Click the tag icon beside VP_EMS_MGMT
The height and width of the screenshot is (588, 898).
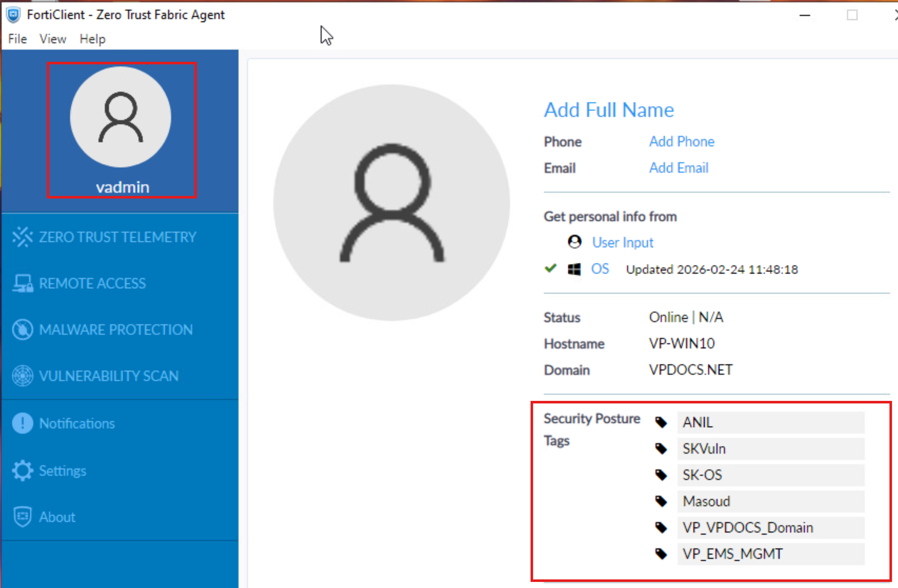pos(661,554)
